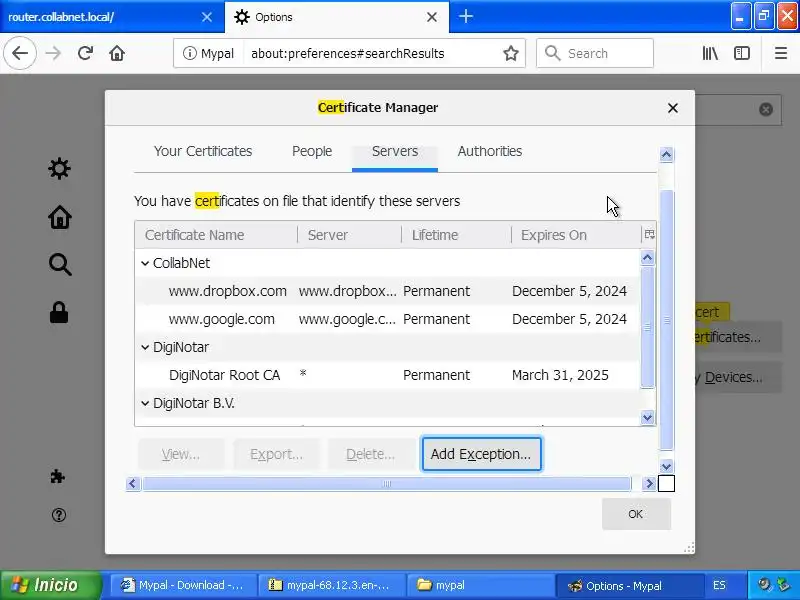Select December 5, 2024 of www.dropbox.com row

coord(569,291)
